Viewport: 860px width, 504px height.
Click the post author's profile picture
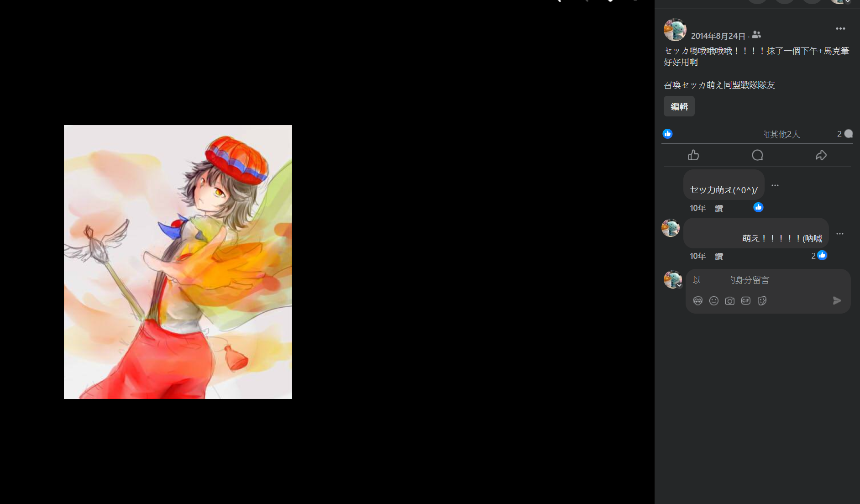coord(675,30)
